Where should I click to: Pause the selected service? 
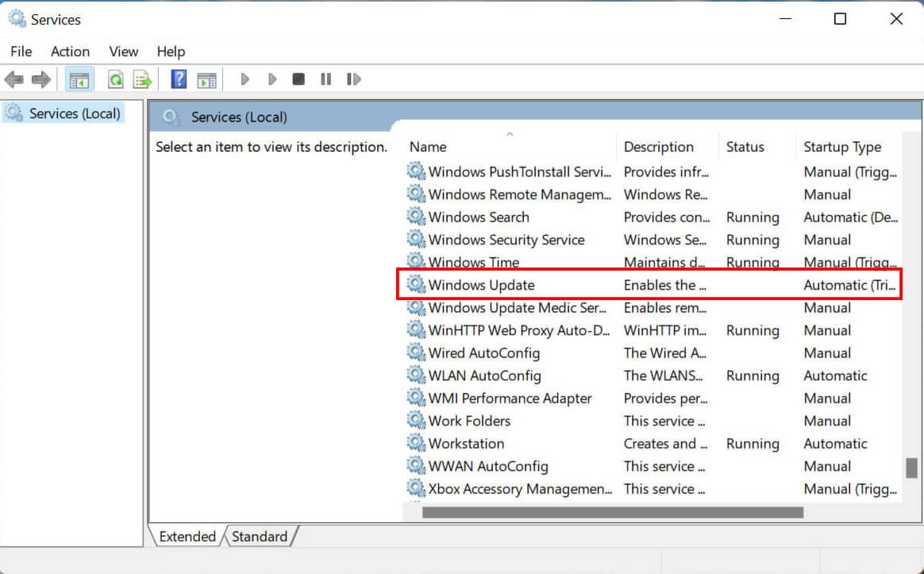click(x=327, y=79)
